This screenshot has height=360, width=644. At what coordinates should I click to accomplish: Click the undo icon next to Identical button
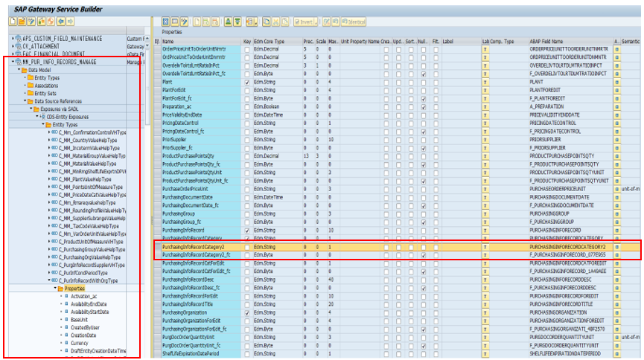pos(336,22)
